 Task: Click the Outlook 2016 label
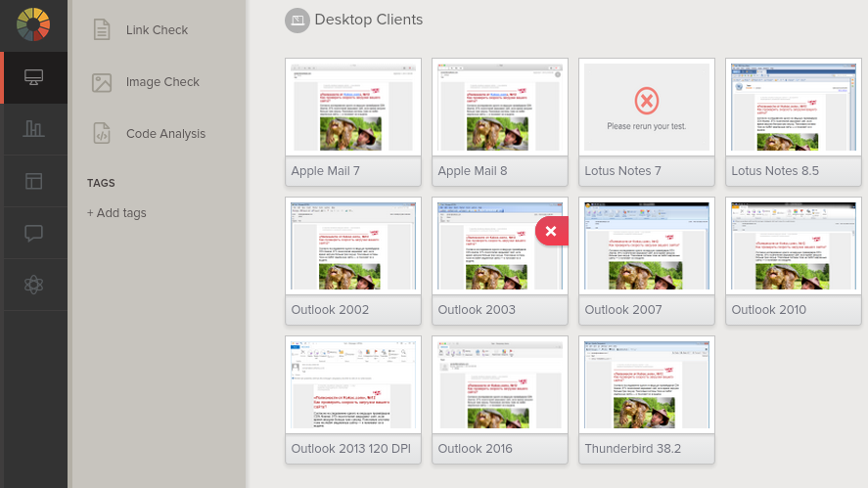click(475, 449)
